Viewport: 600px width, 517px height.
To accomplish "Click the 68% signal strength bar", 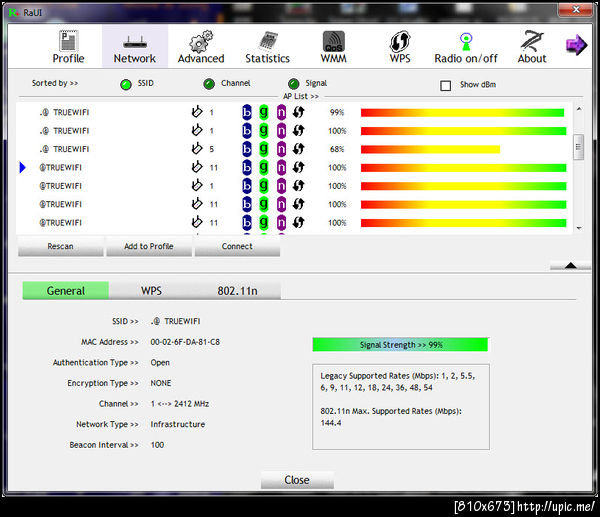I will 430,149.
